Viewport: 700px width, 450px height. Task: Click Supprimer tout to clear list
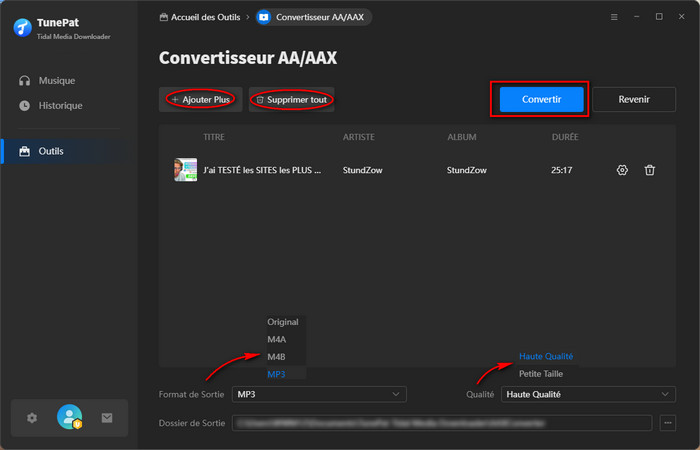coord(291,100)
